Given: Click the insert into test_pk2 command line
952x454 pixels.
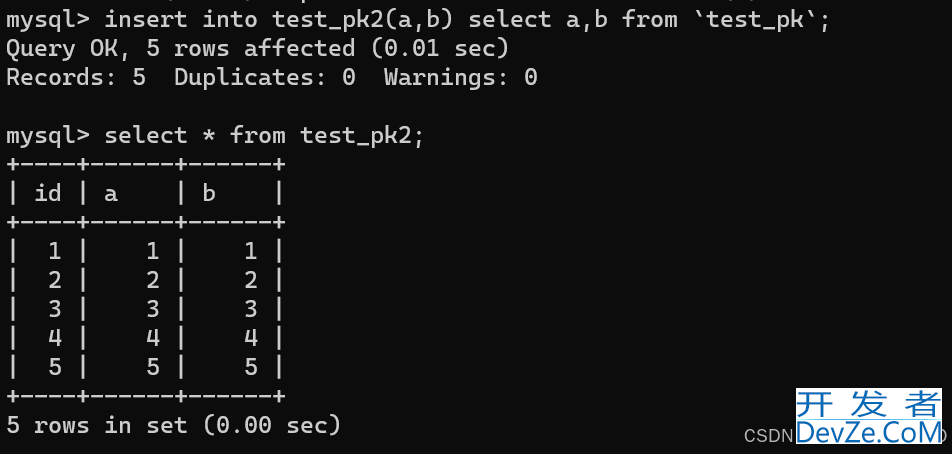Looking at the screenshot, I should [x=418, y=19].
